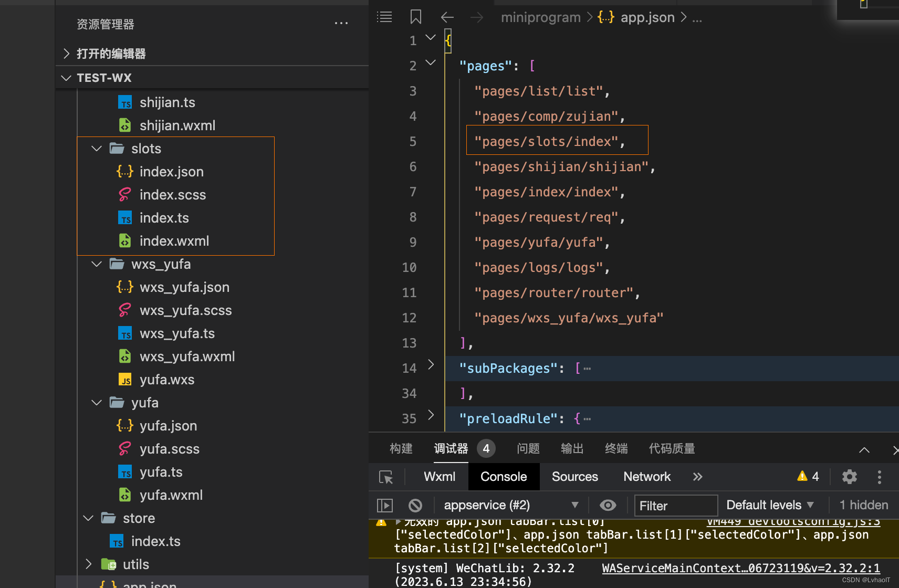Click the 1 hidden messages label
Viewport: 899px width, 588px height.
point(864,505)
